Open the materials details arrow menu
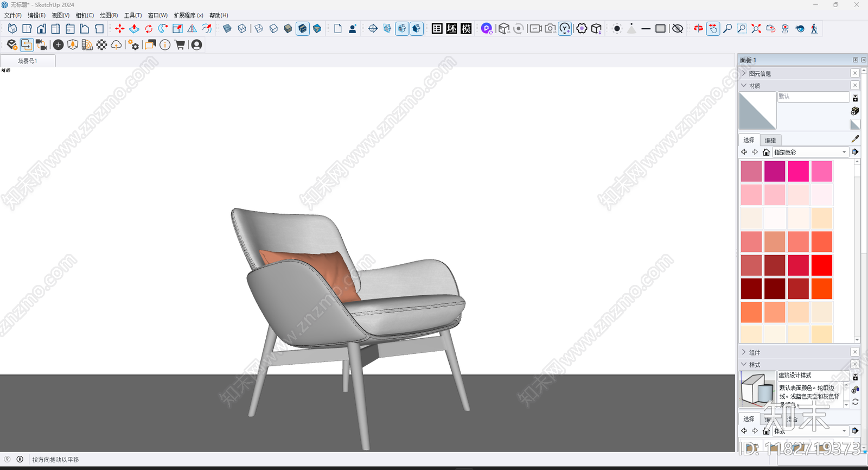 (x=855, y=152)
